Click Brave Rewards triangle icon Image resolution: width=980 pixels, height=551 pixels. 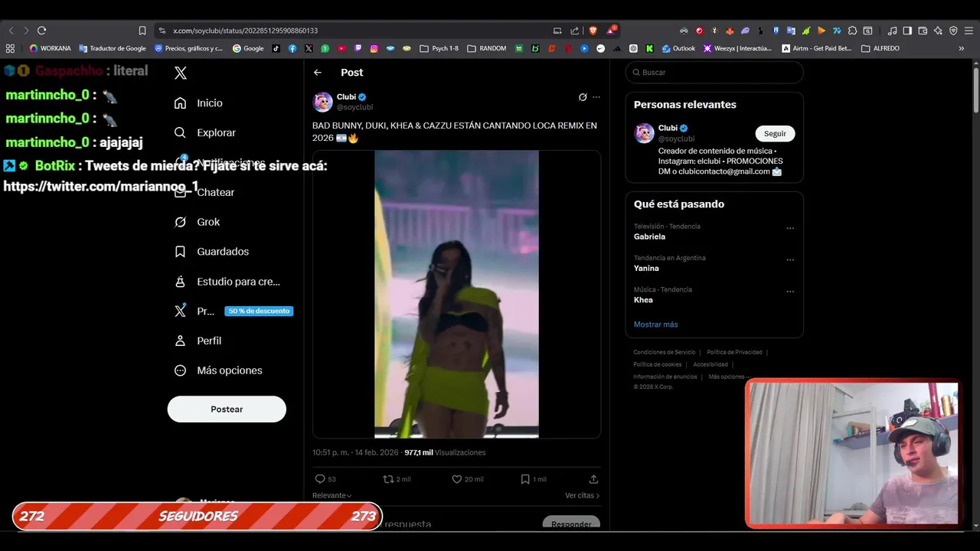[611, 31]
